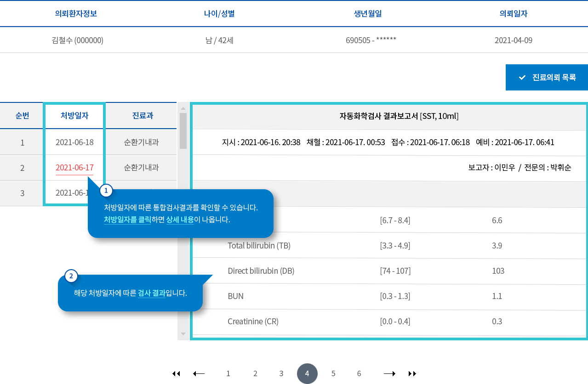588x384 pixels.
Task: Click current page 4 indicator
Action: pyautogui.click(x=307, y=373)
